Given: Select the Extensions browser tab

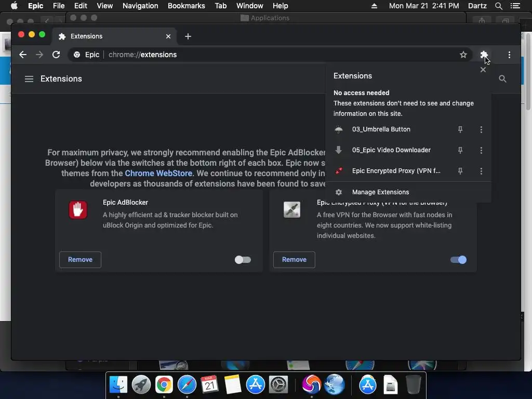Looking at the screenshot, I should coord(114,36).
